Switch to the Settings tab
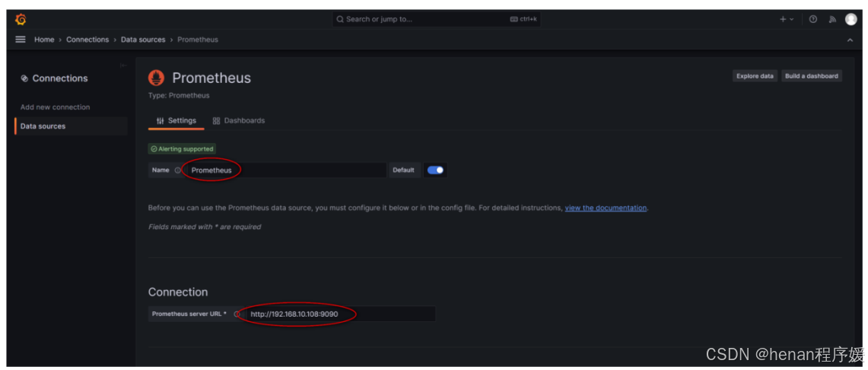868x370 pixels. pos(176,121)
